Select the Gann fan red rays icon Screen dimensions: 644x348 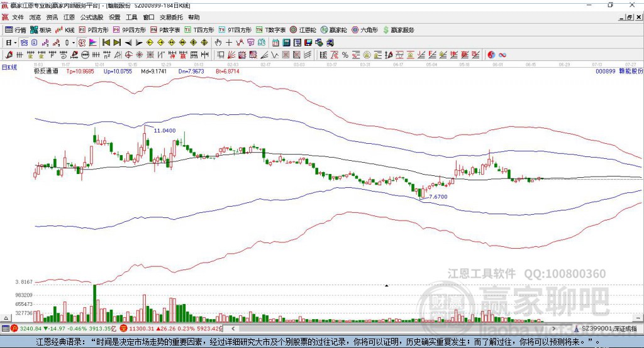click(x=231, y=55)
